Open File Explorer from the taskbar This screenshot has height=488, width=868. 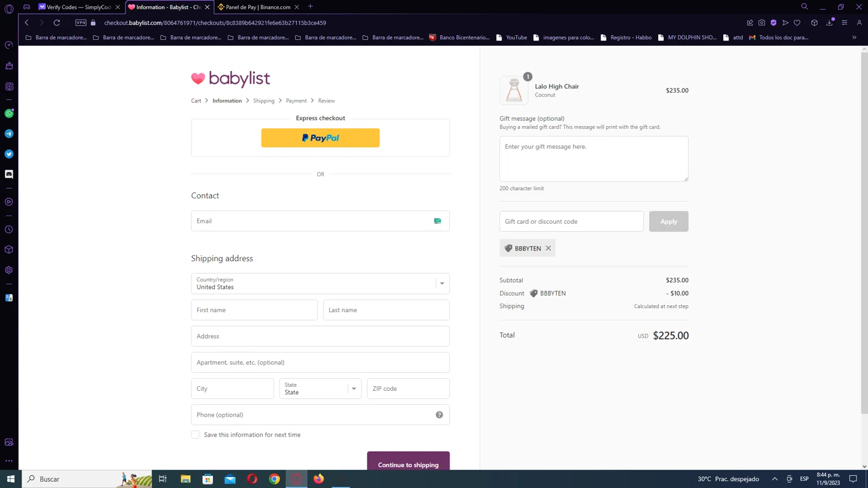click(x=186, y=479)
